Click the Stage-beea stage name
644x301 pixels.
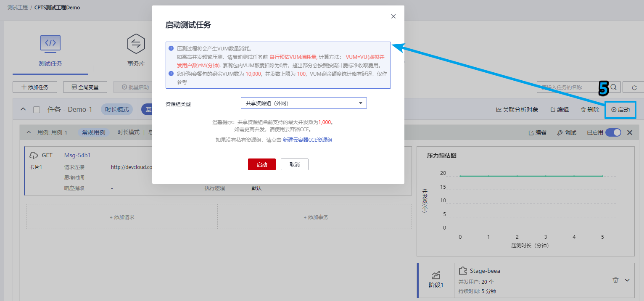point(485,271)
